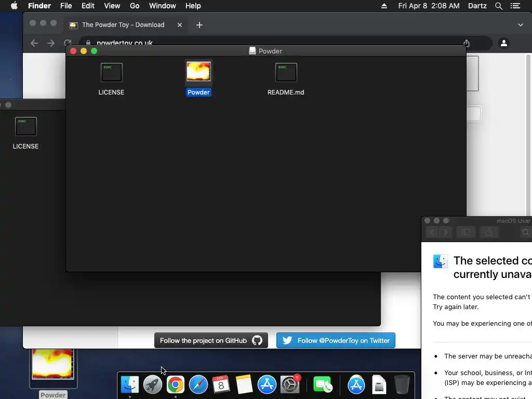Click the Apple menu logo
This screenshot has width=532, height=399.
coord(14,6)
